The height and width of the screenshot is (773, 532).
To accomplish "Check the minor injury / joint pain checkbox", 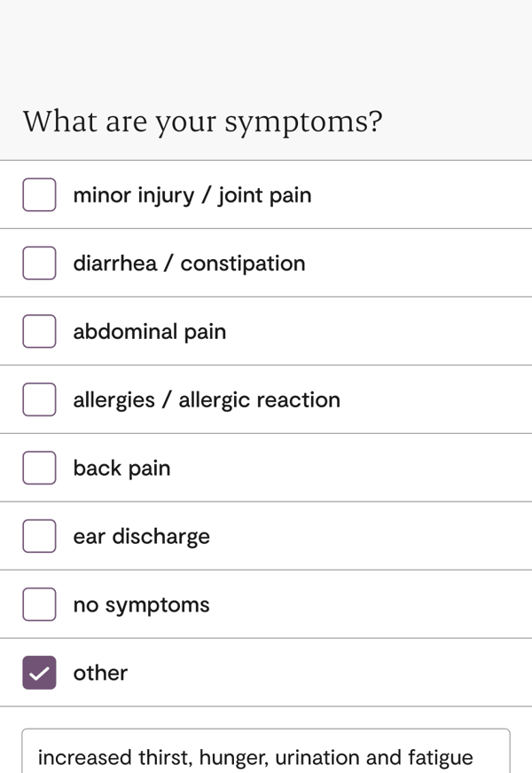I will 39,195.
